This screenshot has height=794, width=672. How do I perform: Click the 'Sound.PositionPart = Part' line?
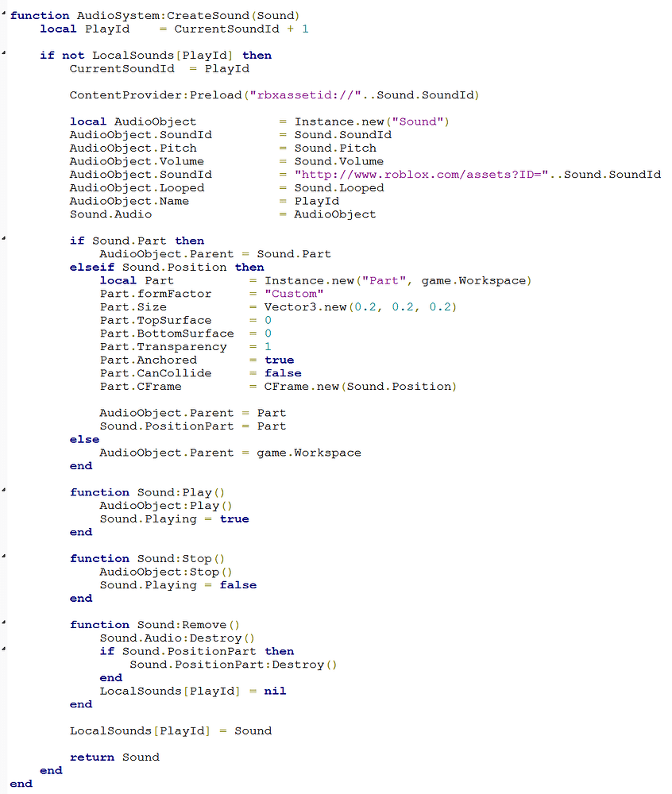click(193, 426)
